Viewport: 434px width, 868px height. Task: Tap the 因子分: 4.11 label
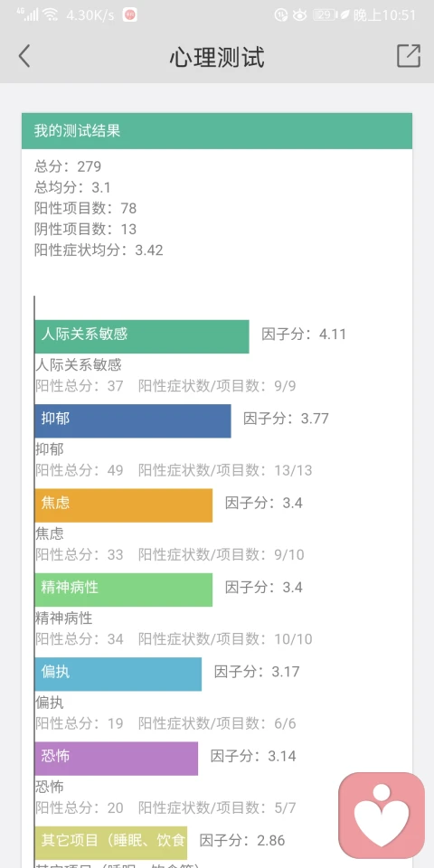(304, 335)
